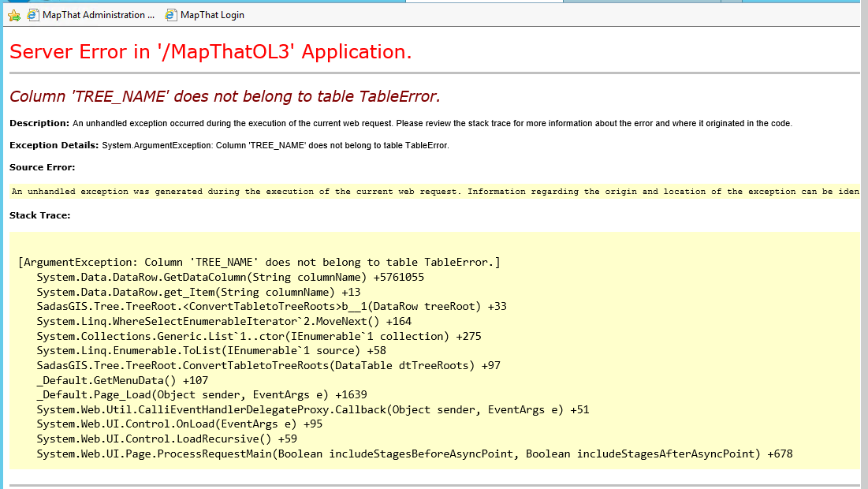The width and height of the screenshot is (868, 489).
Task: Click the italic 'TREE_NAME' does not belong heading
Action: (x=225, y=96)
